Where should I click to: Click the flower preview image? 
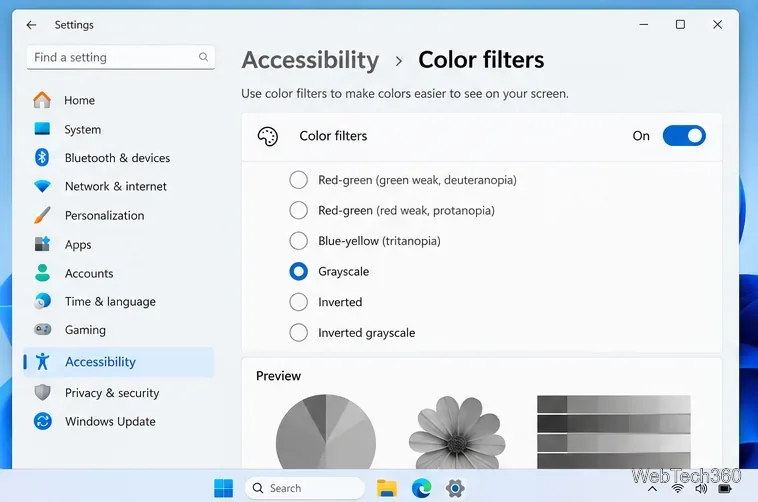457,432
